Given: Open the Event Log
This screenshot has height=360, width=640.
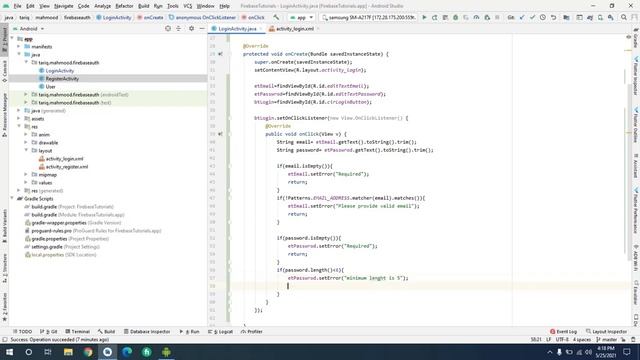Looking at the screenshot, I should click(x=563, y=331).
